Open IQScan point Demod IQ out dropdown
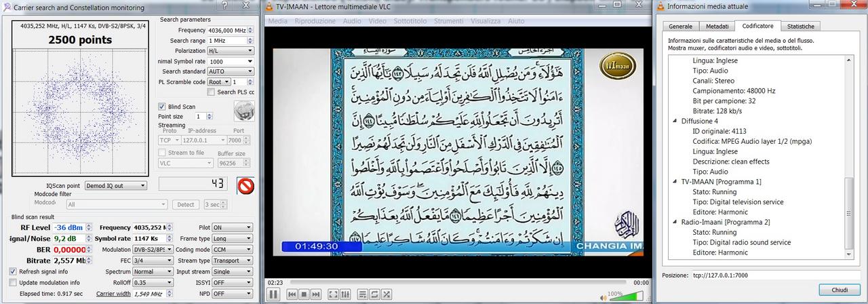This screenshot has height=304, width=868. pyautogui.click(x=115, y=185)
